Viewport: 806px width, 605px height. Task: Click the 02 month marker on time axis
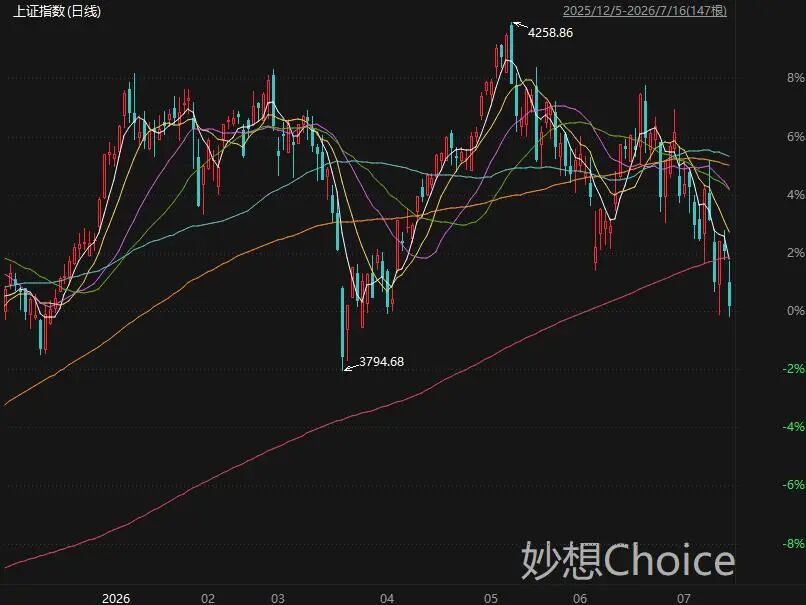click(208, 599)
